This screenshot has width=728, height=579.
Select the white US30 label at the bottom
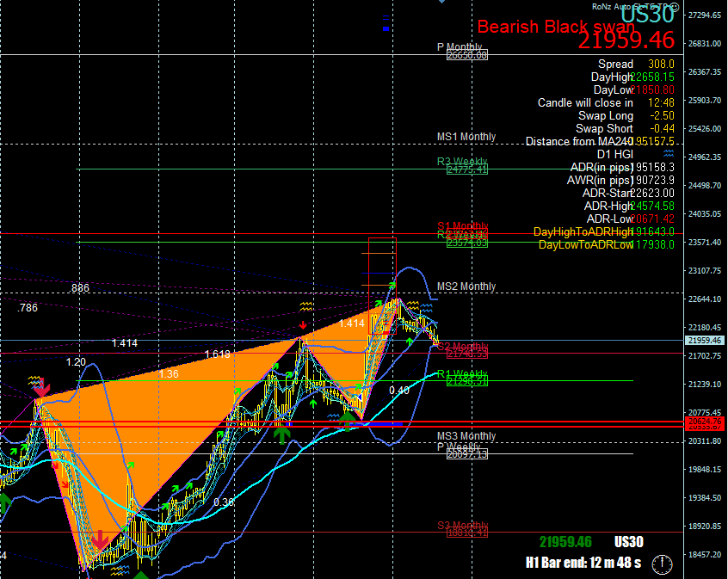click(x=629, y=542)
